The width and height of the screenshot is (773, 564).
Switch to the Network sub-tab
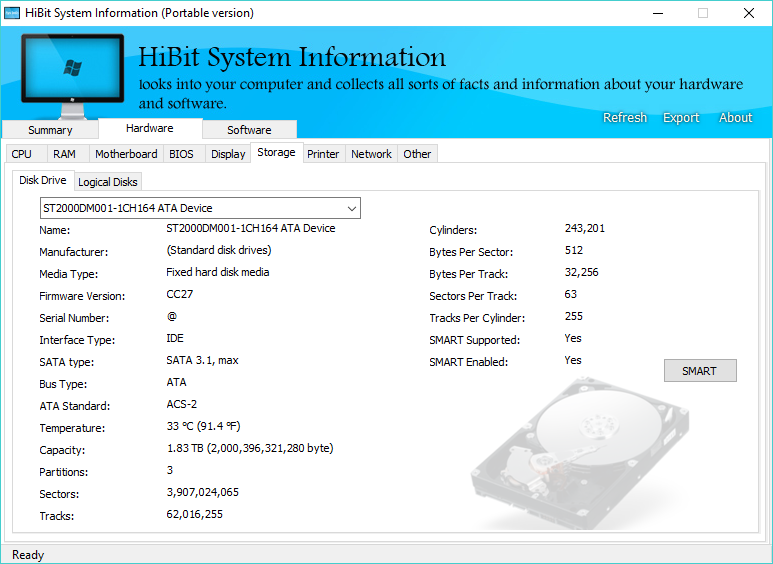tap(372, 154)
